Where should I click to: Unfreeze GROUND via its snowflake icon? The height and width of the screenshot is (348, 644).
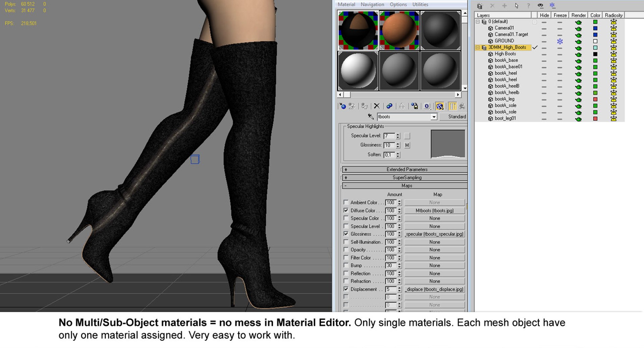pos(560,41)
